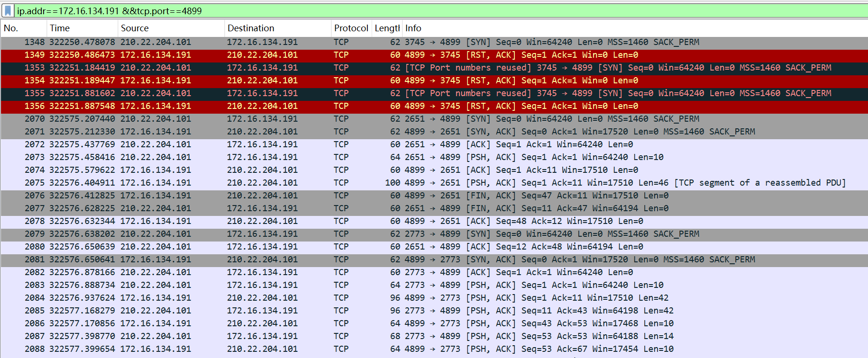
Task: Click the display filter input field
Action: tap(441, 10)
